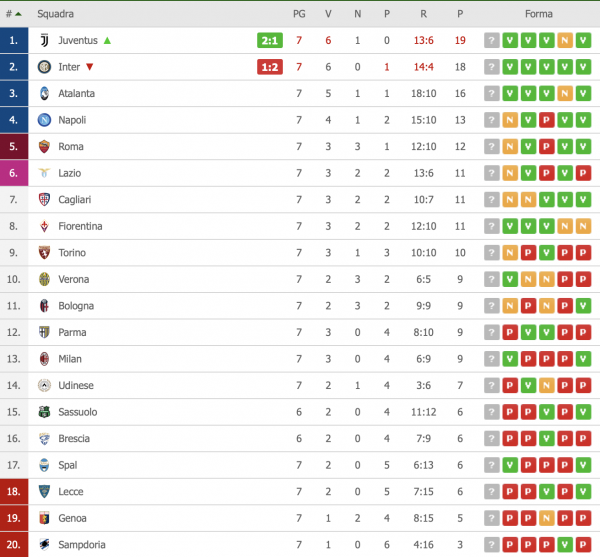Click the Juventus club crest icon

44,41
